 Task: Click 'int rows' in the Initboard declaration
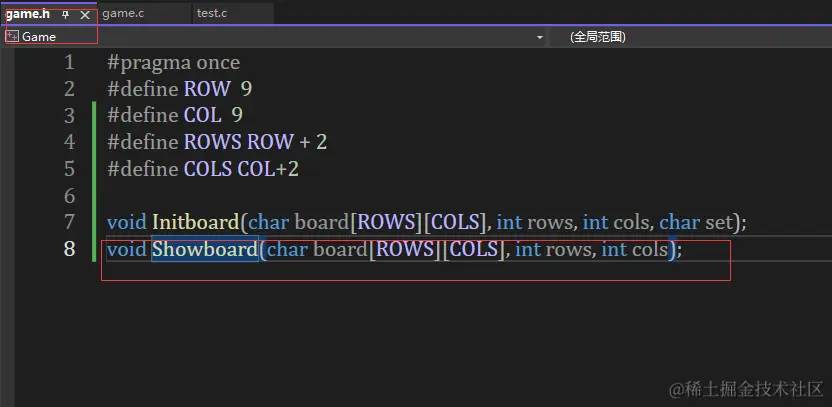(535, 222)
